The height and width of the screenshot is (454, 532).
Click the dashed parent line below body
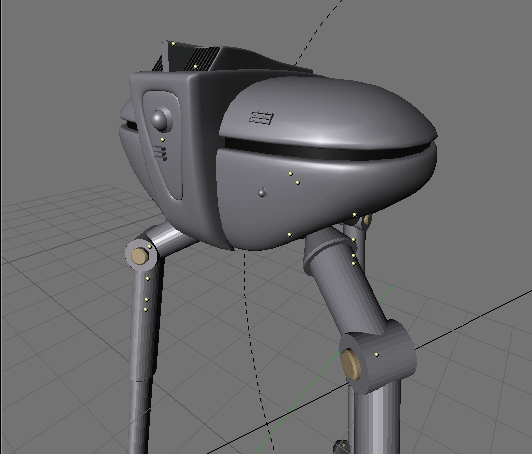253,349
